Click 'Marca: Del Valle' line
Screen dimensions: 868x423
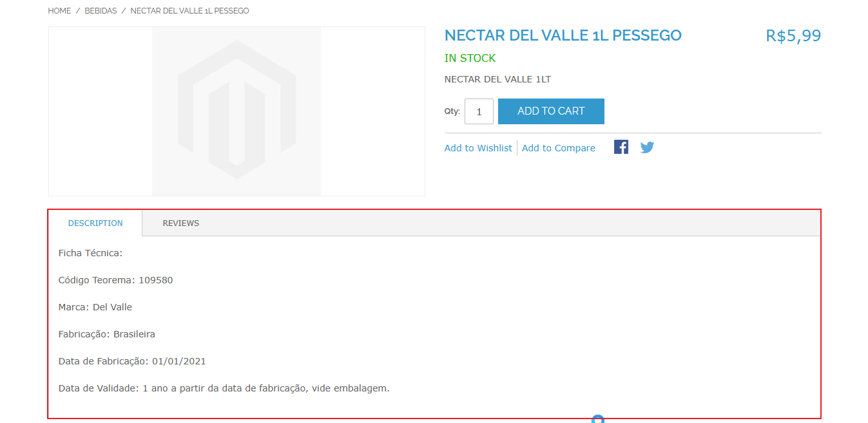click(x=95, y=307)
